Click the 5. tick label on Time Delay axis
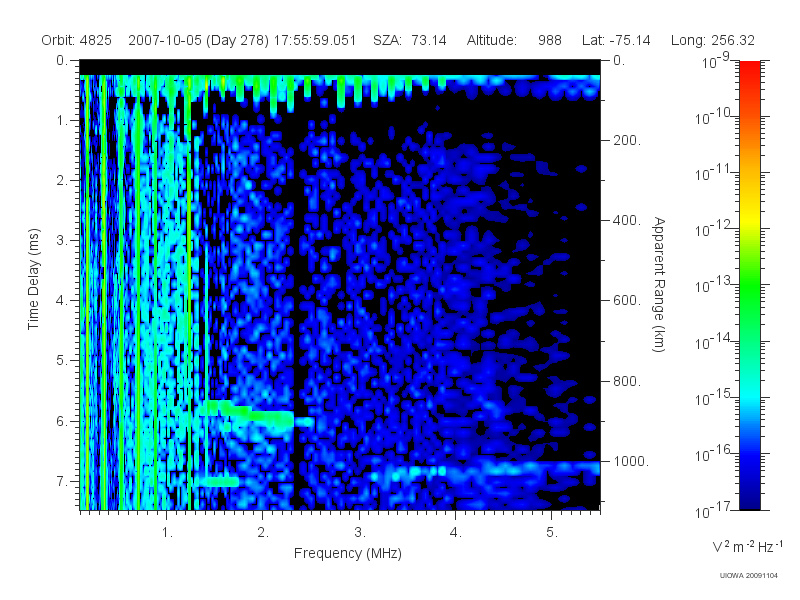The width and height of the screenshot is (800, 600). [x=62, y=361]
